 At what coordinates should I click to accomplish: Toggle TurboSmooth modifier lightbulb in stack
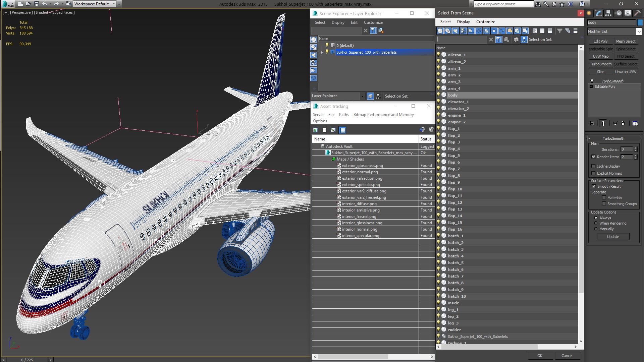(x=592, y=81)
